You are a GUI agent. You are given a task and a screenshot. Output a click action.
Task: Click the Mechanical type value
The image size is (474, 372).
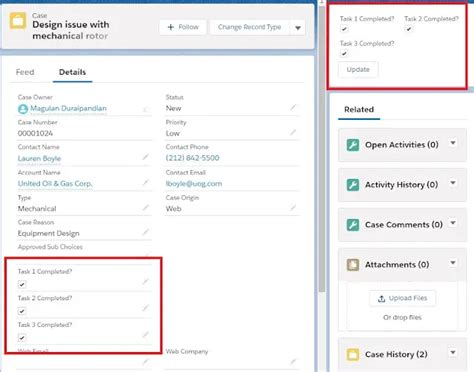(37, 209)
